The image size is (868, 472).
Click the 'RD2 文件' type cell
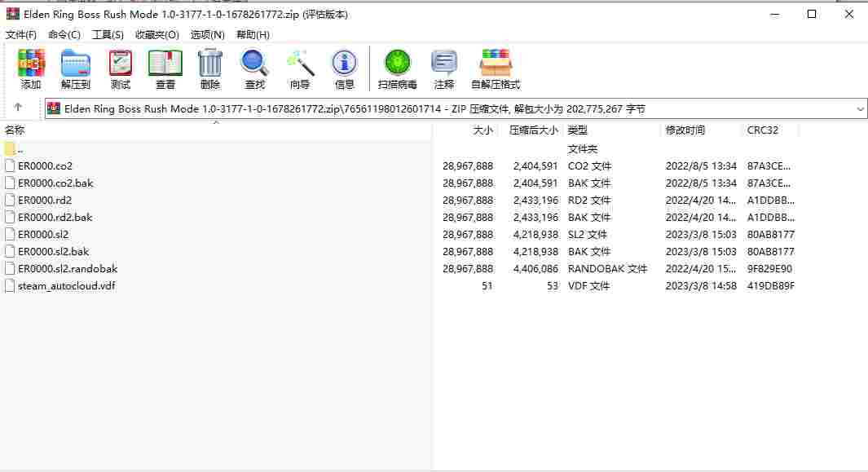point(589,200)
